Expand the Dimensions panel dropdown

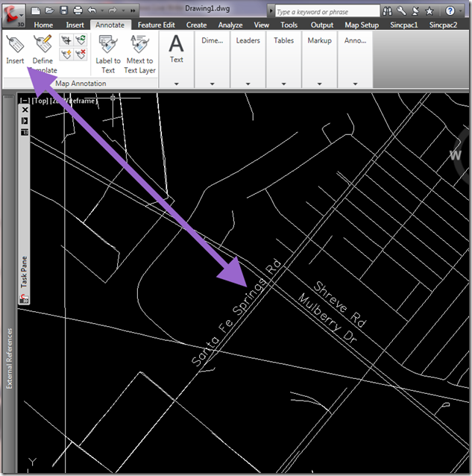(x=213, y=84)
